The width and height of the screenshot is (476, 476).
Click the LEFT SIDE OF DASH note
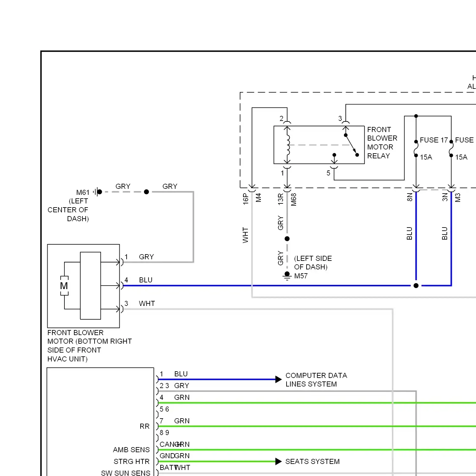click(x=313, y=263)
